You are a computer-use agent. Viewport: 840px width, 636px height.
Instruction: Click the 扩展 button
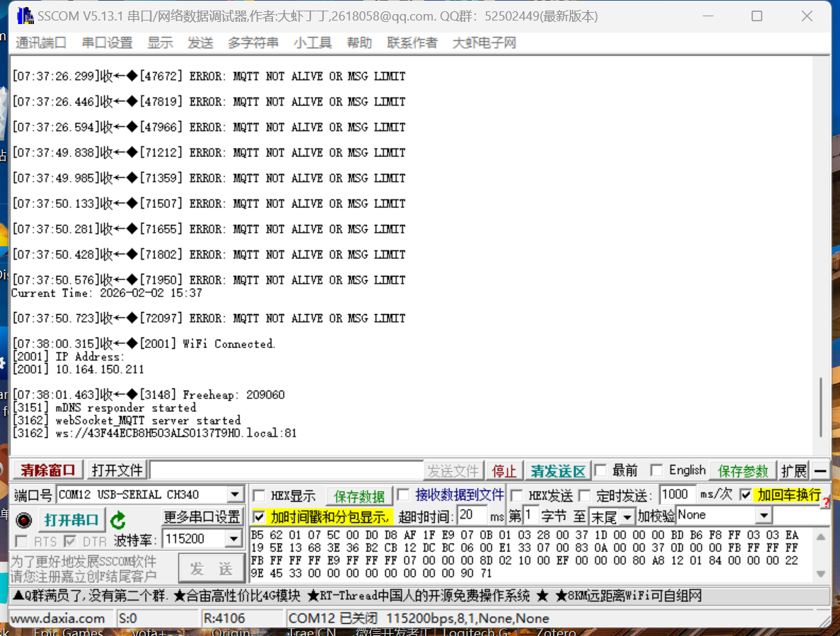[x=793, y=471]
